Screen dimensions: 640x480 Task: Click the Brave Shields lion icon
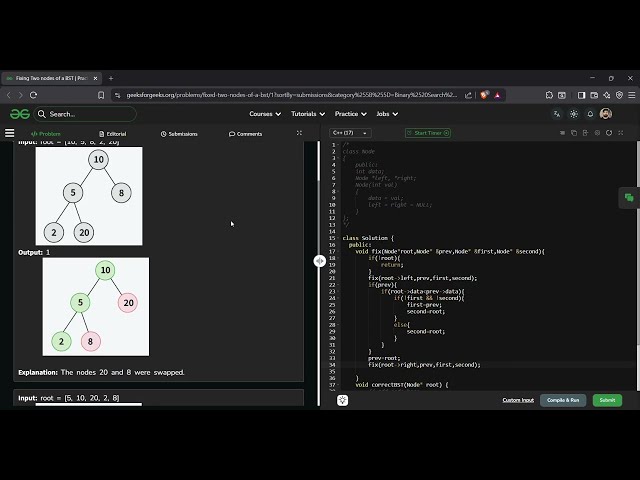tap(484, 95)
